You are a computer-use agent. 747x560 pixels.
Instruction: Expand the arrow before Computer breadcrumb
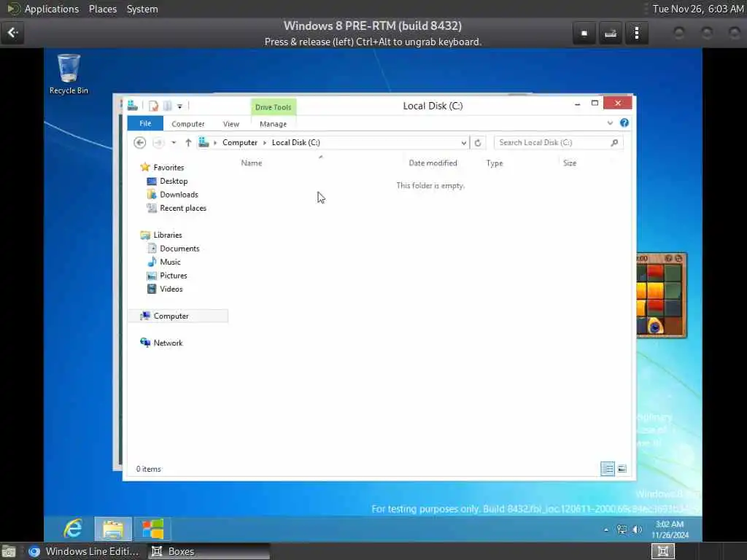[215, 142]
